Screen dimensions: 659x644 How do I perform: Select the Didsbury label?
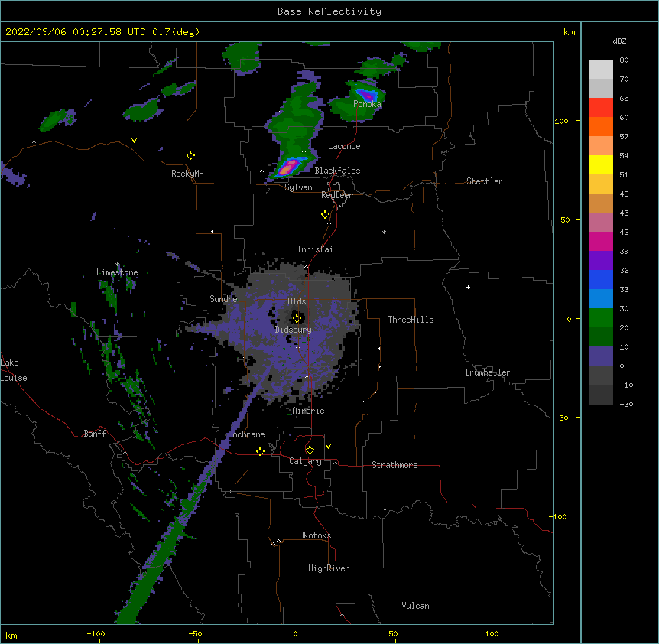tap(294, 330)
